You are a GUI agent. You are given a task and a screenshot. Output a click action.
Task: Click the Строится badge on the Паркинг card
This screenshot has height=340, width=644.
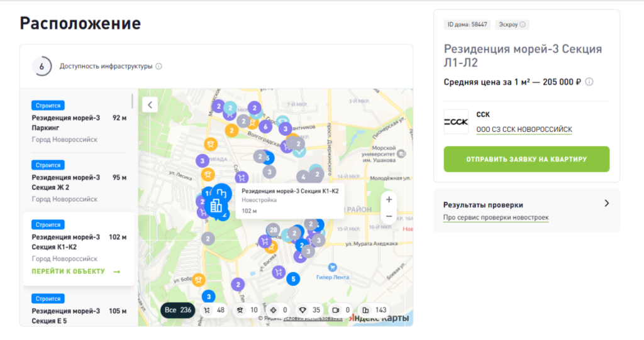(48, 106)
